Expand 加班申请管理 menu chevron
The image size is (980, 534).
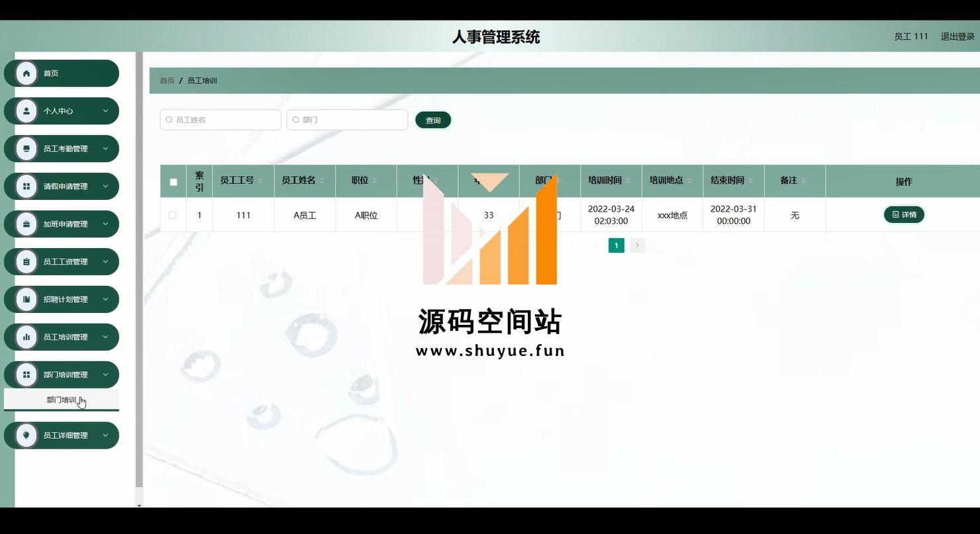pos(105,224)
